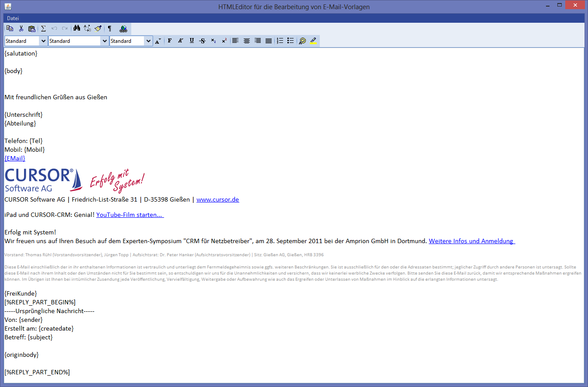Toggle strikethrough formatting

click(x=202, y=41)
